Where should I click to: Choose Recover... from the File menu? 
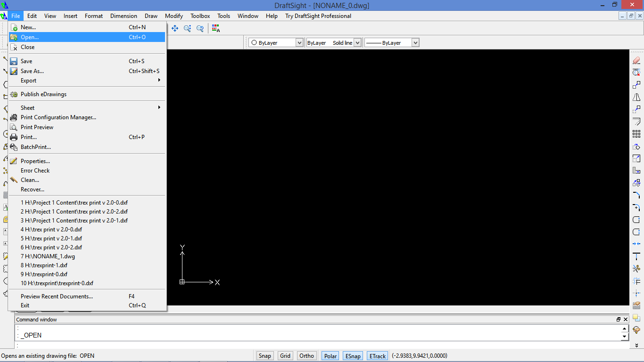click(87, 189)
